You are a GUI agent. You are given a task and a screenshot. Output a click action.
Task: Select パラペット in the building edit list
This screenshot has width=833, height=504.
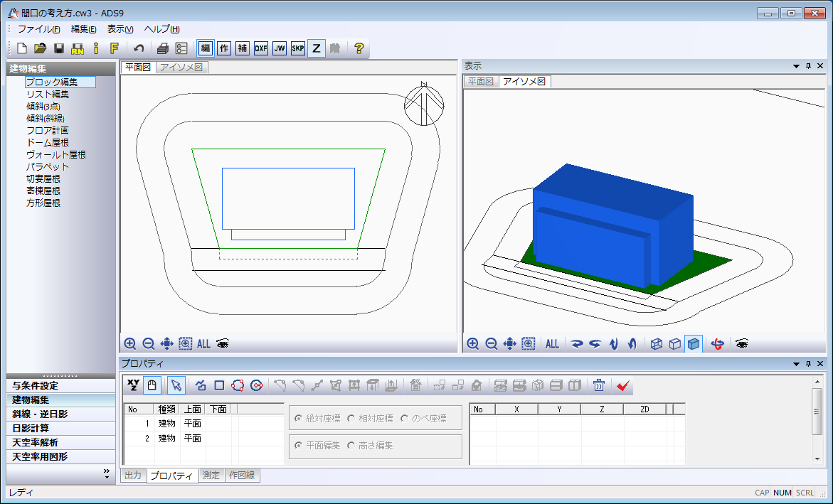point(48,167)
